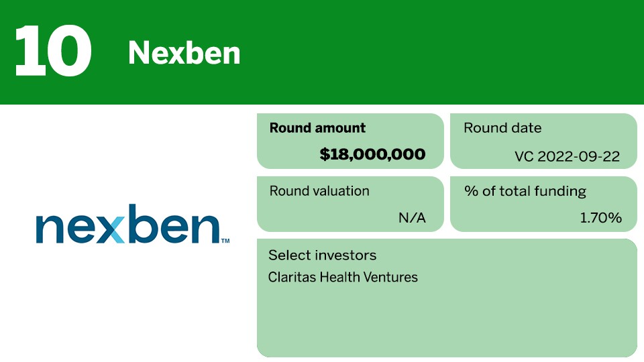This screenshot has width=644, height=362.
Task: Click the white space beneath the nexben logo
Action: [127, 302]
